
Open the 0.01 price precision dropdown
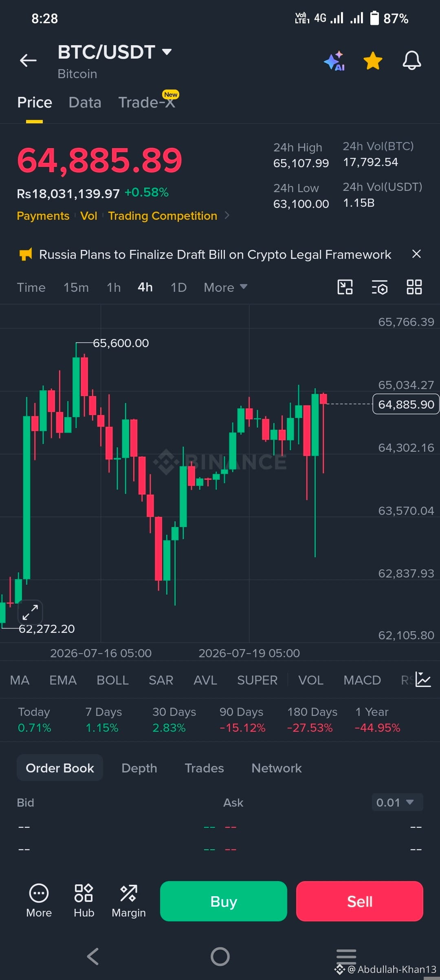pos(397,803)
